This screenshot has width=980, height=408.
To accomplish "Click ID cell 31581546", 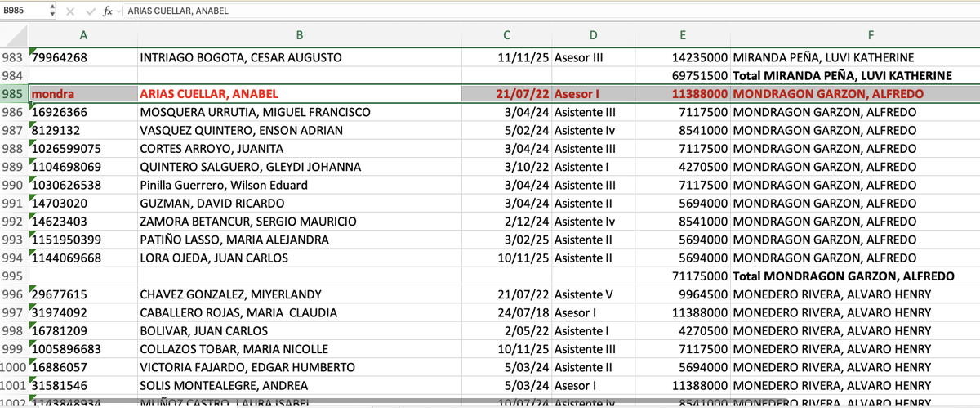I will (x=83, y=385).
